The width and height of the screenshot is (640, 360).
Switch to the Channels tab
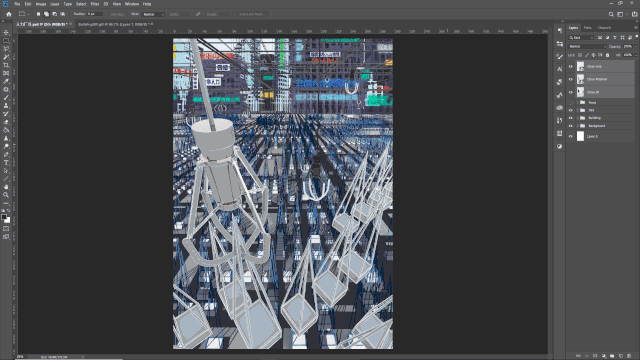click(604, 28)
